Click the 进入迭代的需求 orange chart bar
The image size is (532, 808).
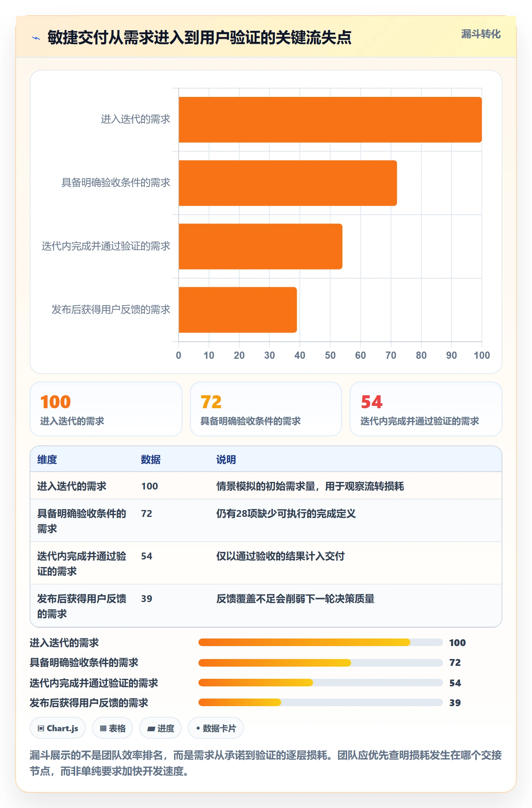[330, 120]
